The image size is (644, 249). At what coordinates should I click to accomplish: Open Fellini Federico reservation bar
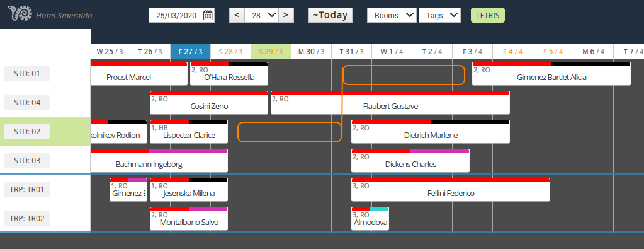[451, 190]
